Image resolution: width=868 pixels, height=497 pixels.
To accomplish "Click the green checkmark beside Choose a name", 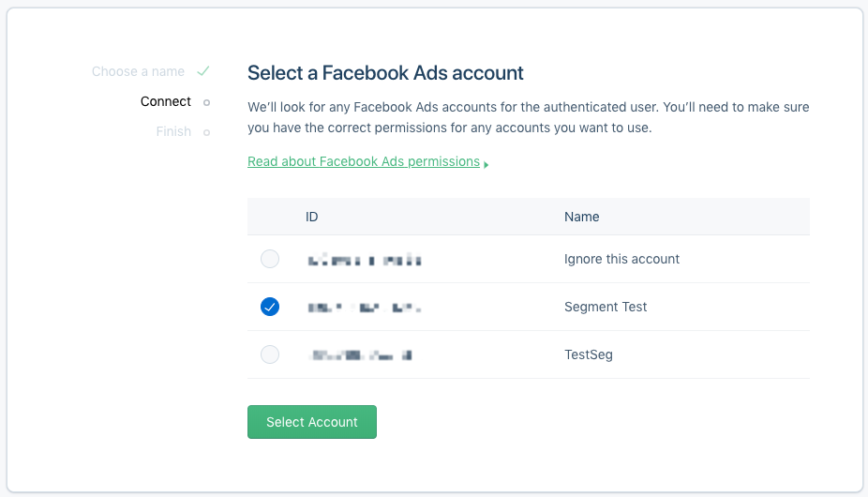I will [x=203, y=71].
